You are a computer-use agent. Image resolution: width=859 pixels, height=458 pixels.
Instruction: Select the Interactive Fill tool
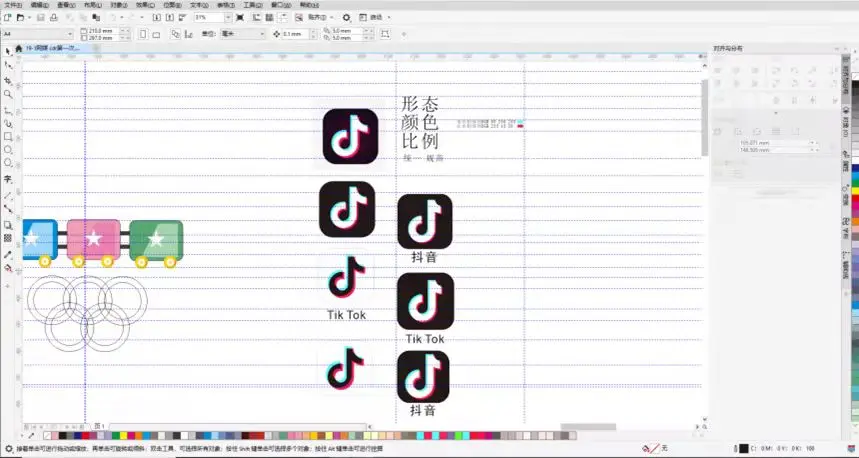pos(8,268)
